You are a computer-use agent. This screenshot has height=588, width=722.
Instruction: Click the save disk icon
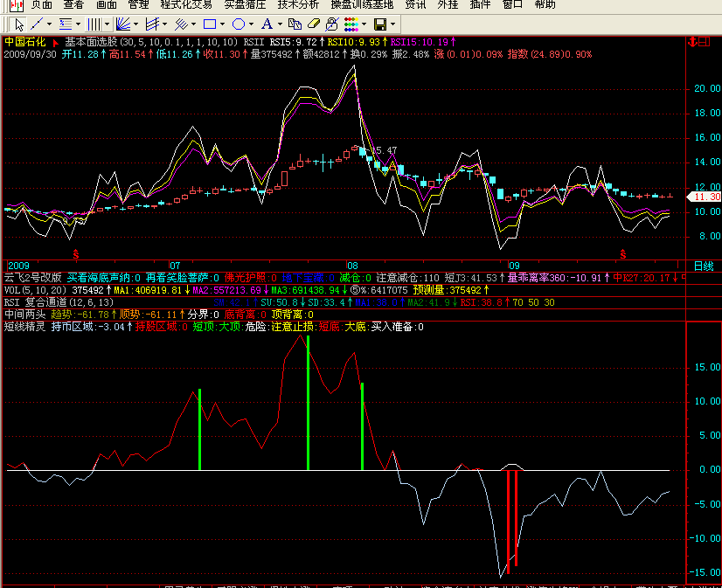pos(379,24)
